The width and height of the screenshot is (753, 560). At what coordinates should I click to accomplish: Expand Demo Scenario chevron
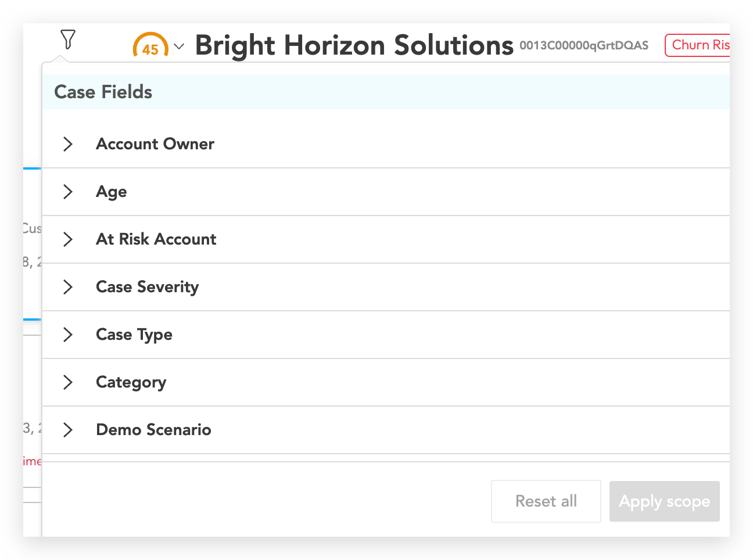coord(68,430)
